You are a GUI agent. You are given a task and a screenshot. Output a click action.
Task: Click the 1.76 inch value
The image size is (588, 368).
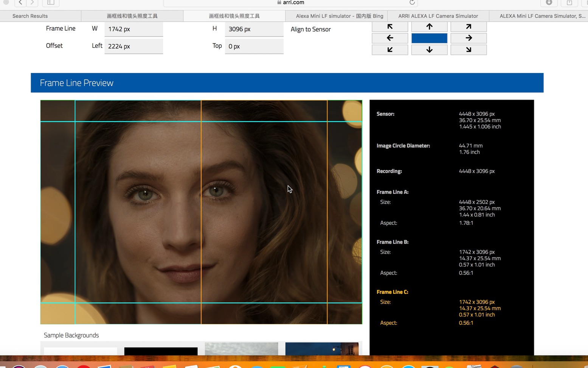[x=469, y=152]
